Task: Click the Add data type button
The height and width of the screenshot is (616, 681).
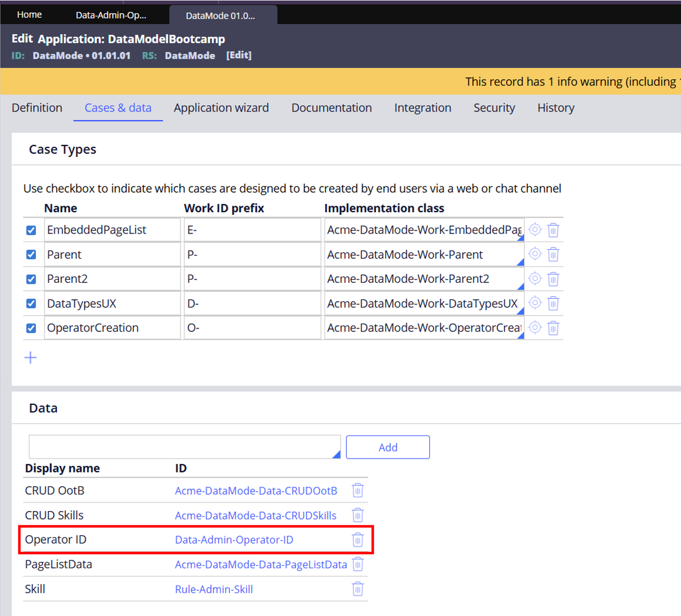Action: click(388, 447)
